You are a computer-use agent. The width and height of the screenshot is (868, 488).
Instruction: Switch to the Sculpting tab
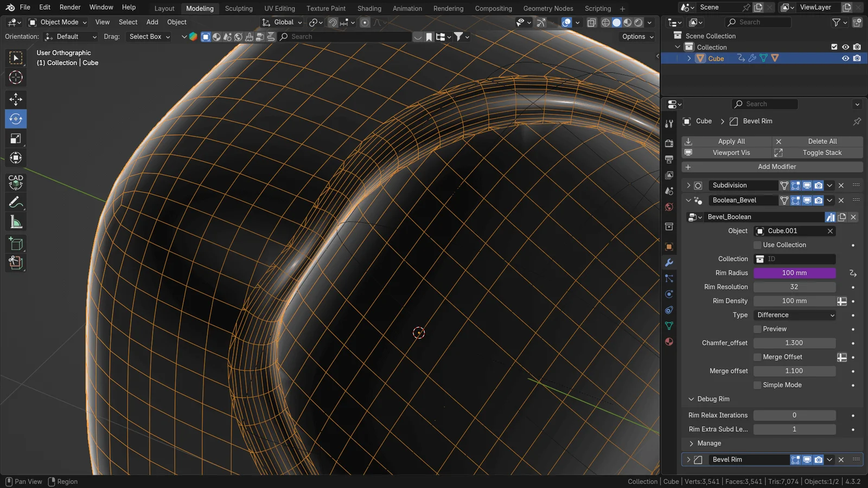coord(239,8)
